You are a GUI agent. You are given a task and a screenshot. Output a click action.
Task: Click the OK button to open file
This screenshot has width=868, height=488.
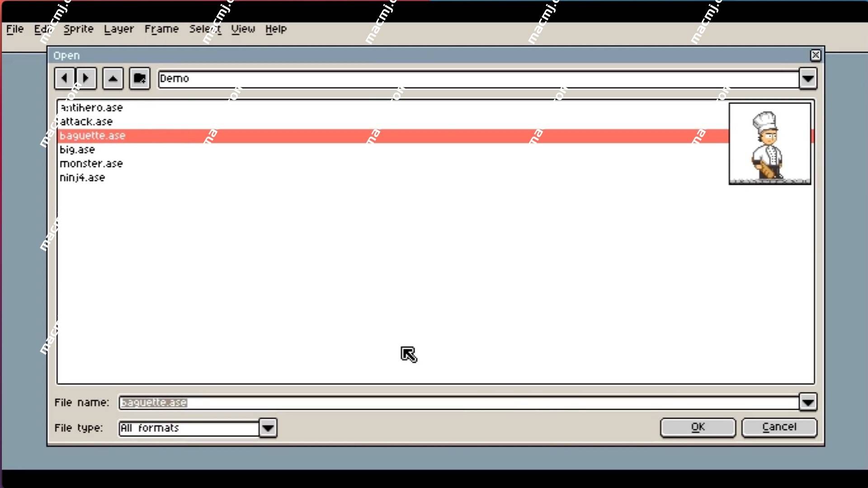click(x=698, y=427)
